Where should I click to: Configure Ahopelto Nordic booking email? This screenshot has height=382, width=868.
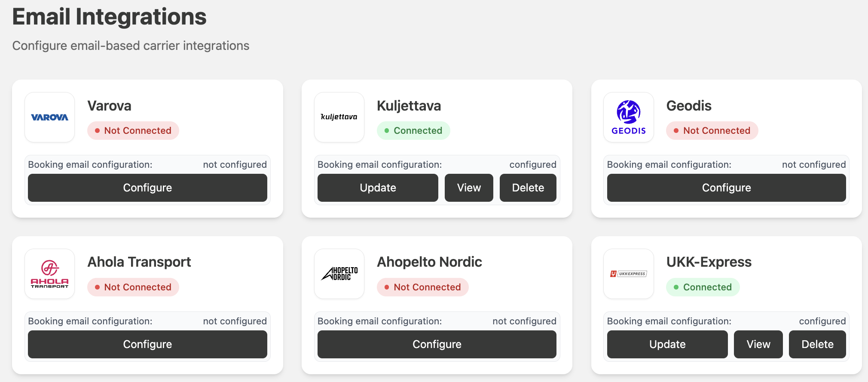pyautogui.click(x=437, y=344)
